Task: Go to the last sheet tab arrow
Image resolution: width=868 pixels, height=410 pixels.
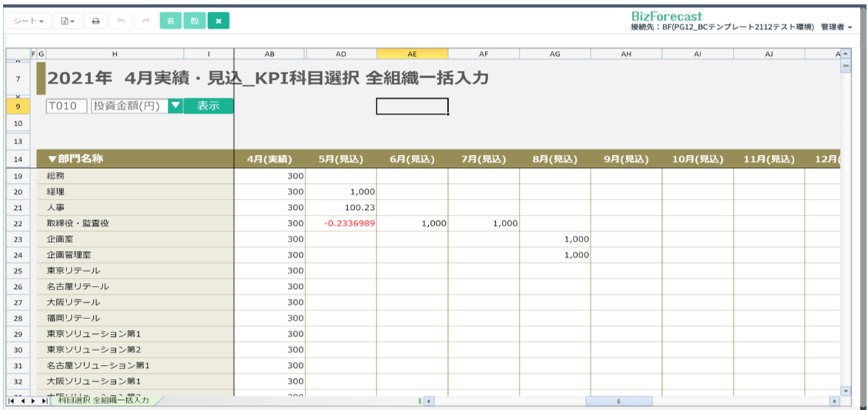Action: coord(45,400)
